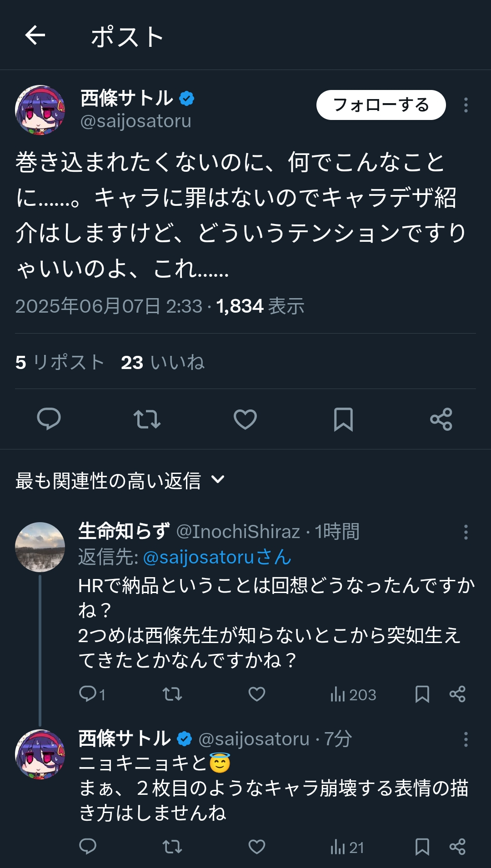Image resolution: width=491 pixels, height=868 pixels.
Task: Open 生命知らず profile avatar
Action: 40,547
